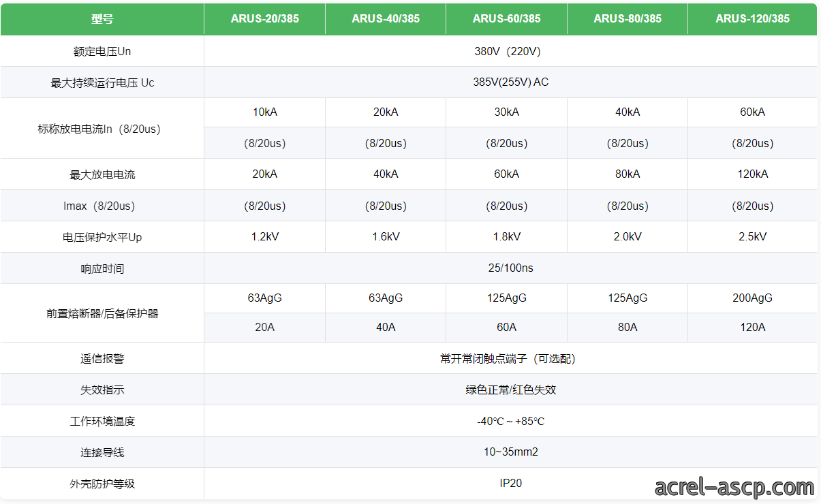Click the 型号 header cell
The width and height of the screenshot is (821, 504).
pos(102,19)
